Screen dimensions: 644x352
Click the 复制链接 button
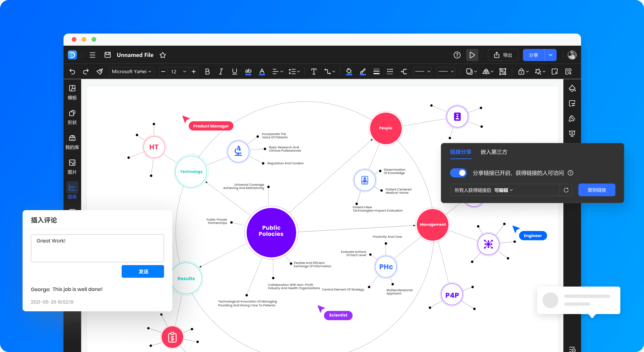597,190
